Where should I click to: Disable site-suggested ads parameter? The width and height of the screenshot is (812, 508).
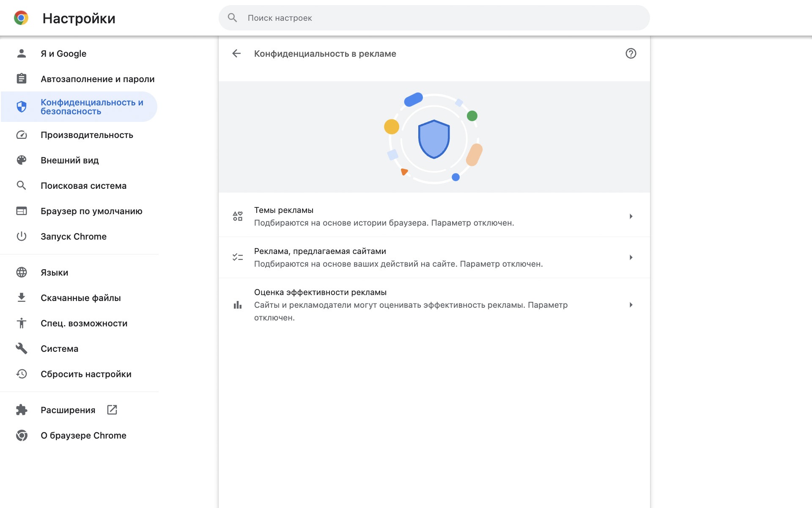(x=434, y=257)
